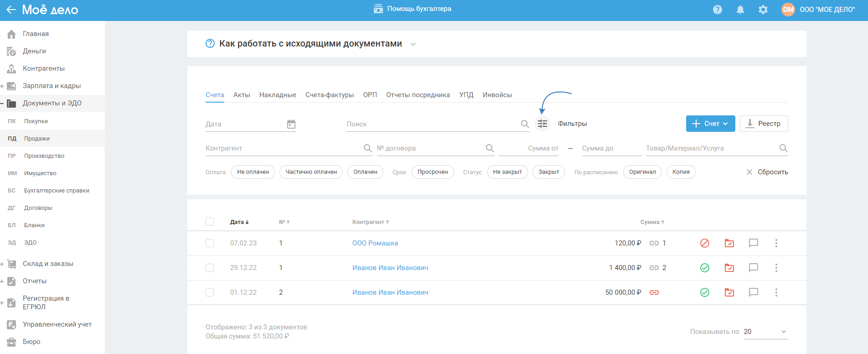868x354 pixels.
Task: Click the help question mark icon in header
Action: point(717,10)
